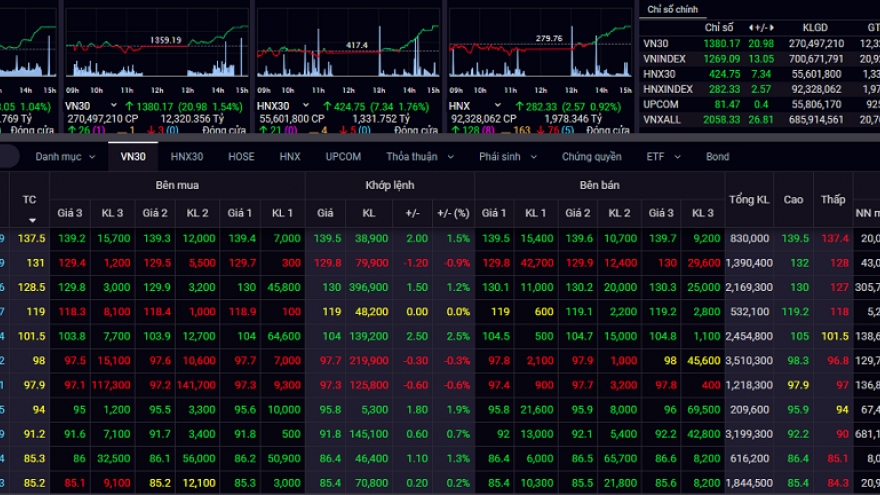Click the Khớp lệnh Giá column header
Screen dimensions: 880x495
point(325,213)
